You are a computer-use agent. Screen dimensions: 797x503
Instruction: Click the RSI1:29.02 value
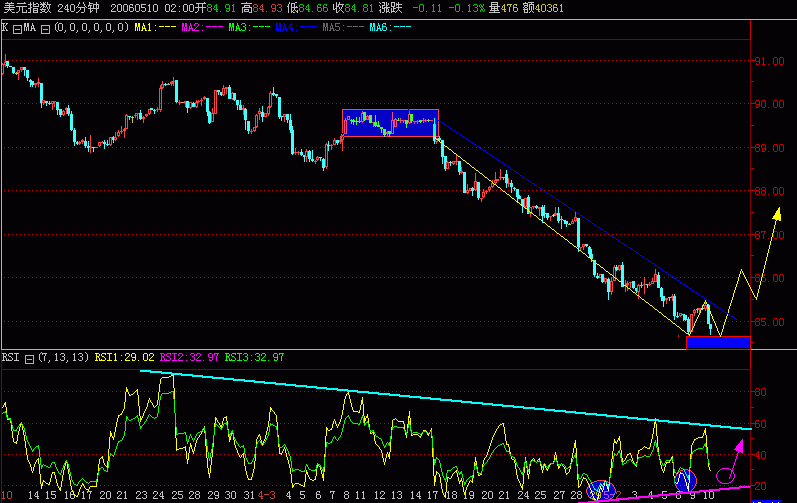125,357
